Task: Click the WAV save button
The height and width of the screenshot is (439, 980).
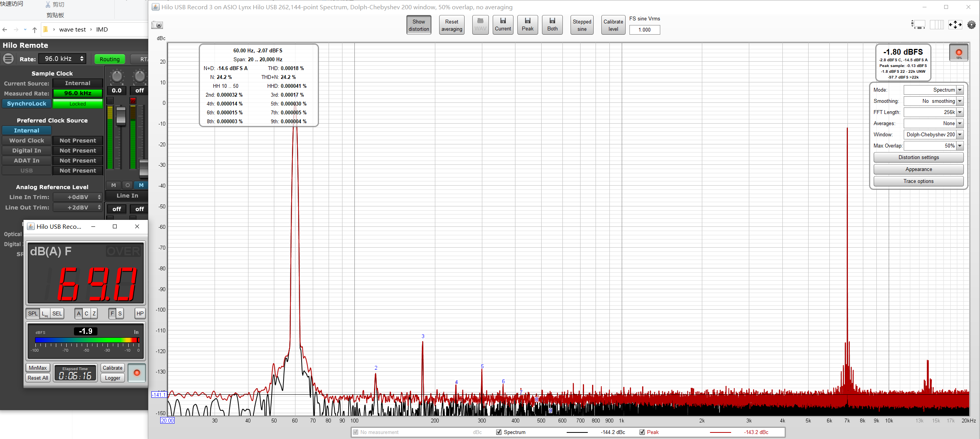Action: tap(480, 25)
